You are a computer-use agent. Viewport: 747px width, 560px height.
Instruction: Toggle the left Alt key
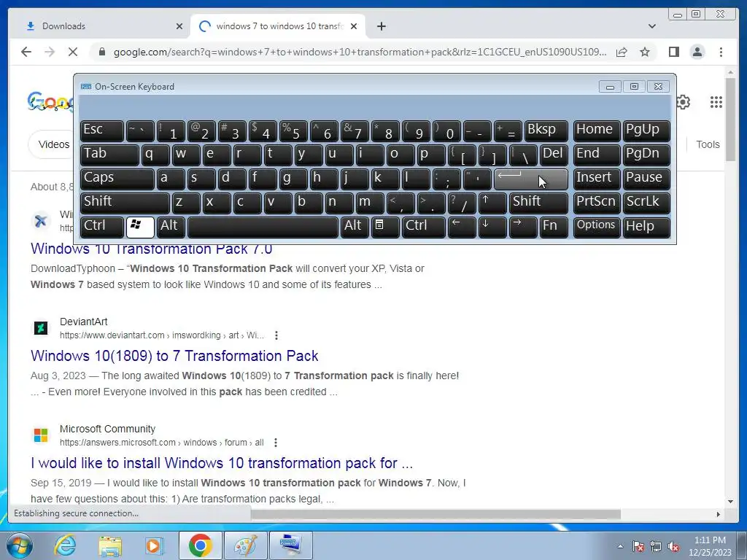coord(171,227)
